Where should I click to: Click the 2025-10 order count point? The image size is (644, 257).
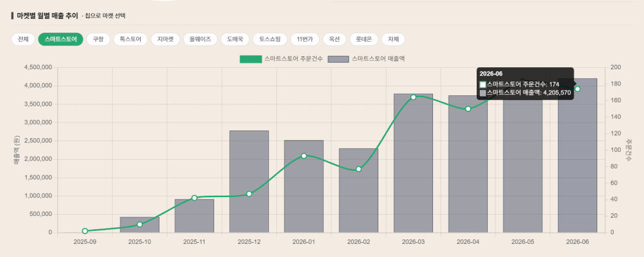139,224
